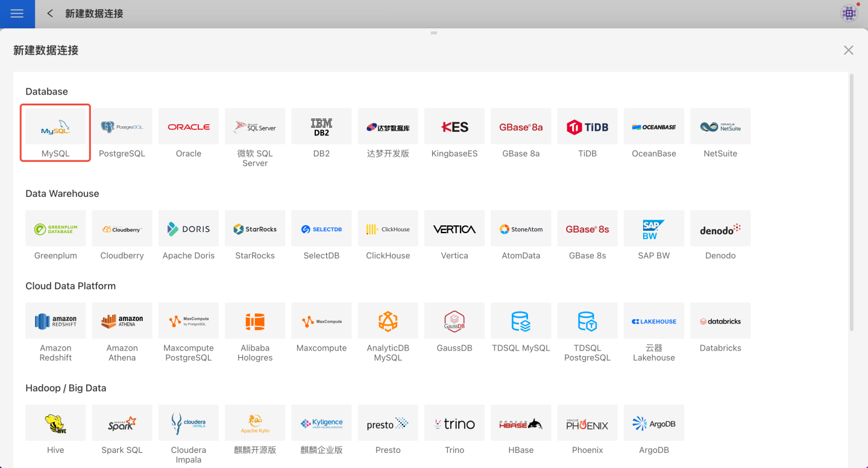Select the Hive big data connector

(x=55, y=423)
